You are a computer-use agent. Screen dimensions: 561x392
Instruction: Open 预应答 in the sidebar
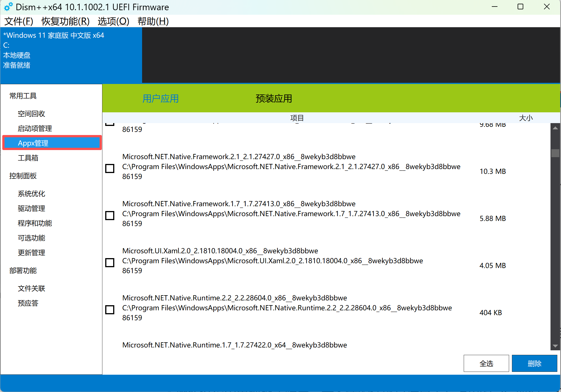click(28, 303)
